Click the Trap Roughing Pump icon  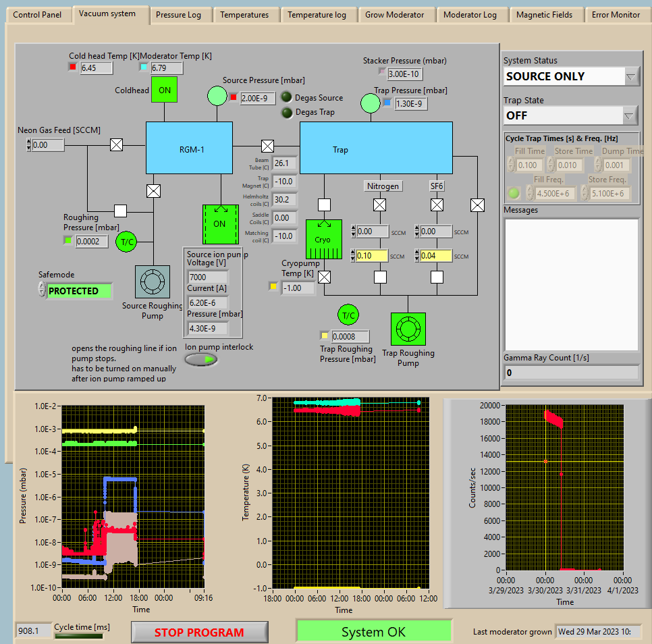[x=408, y=329]
